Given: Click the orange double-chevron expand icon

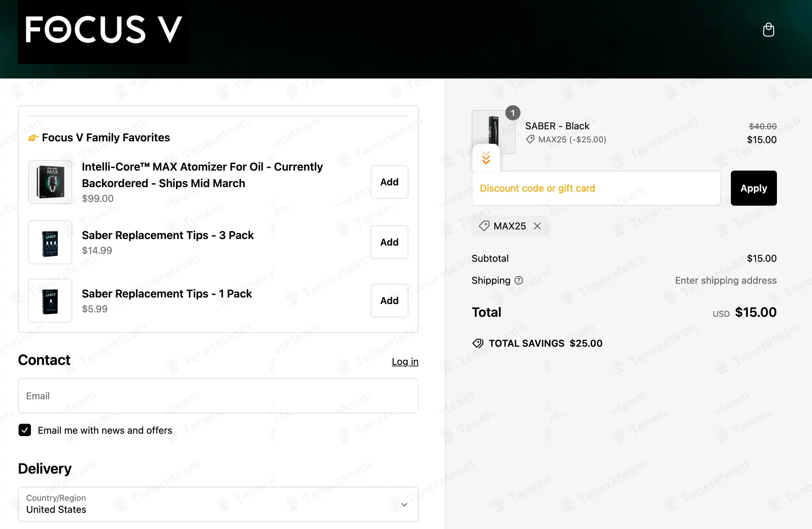Looking at the screenshot, I should pos(486,158).
